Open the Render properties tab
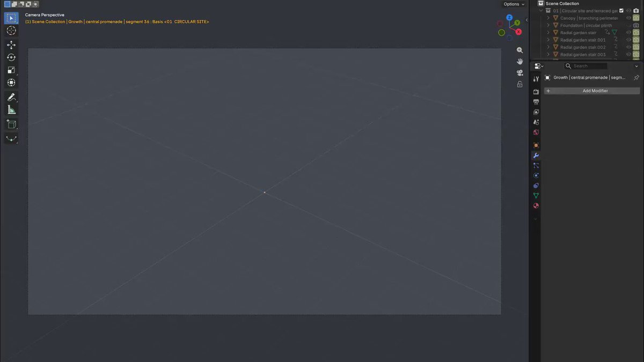This screenshot has width=644, height=362. (x=536, y=92)
